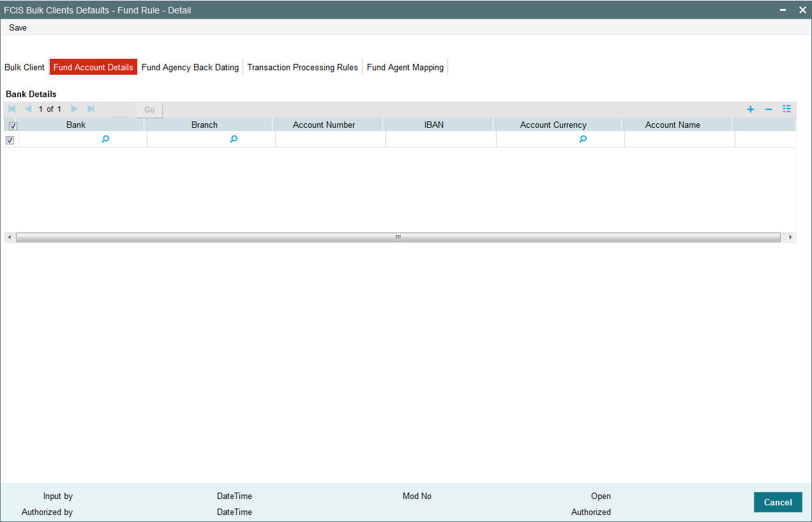This screenshot has width=812, height=522.
Task: Click Save in the toolbar
Action: point(18,28)
